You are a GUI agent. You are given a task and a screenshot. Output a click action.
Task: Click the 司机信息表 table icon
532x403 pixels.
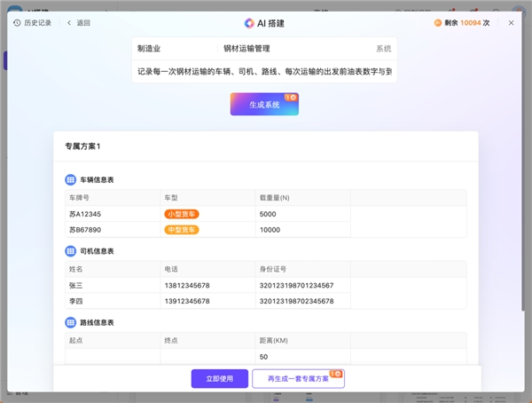pyautogui.click(x=71, y=251)
